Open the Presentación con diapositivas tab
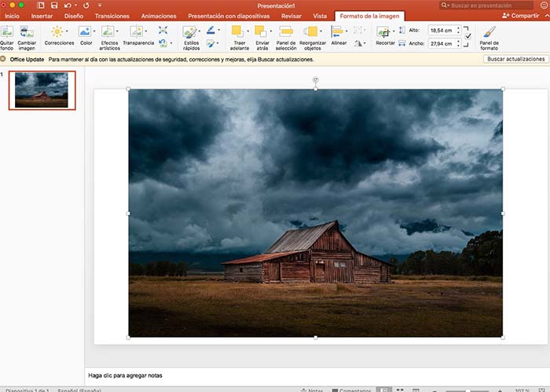 [229, 16]
